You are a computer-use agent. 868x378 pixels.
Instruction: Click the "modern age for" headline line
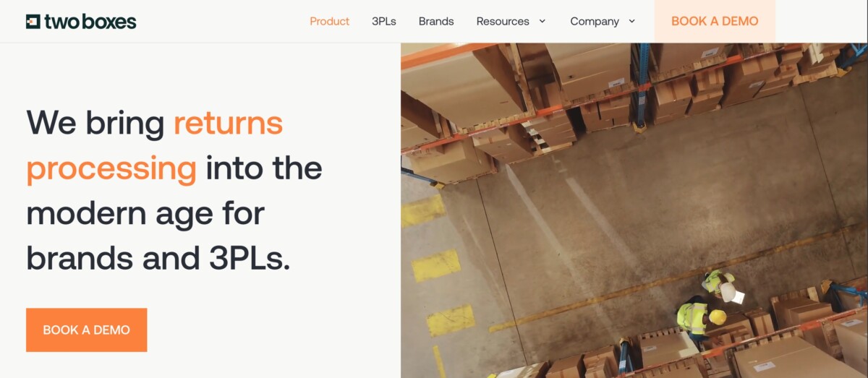tap(145, 213)
